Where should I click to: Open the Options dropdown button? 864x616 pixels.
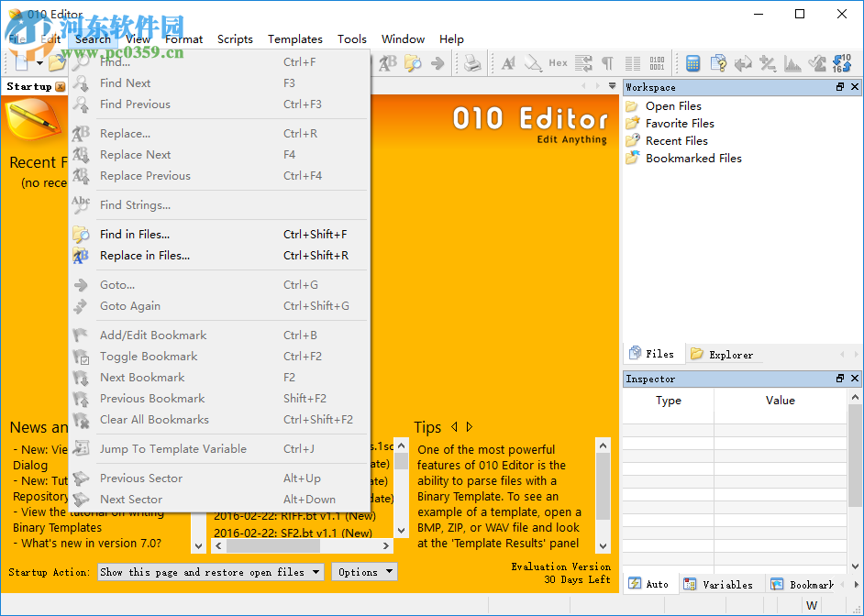pyautogui.click(x=364, y=572)
